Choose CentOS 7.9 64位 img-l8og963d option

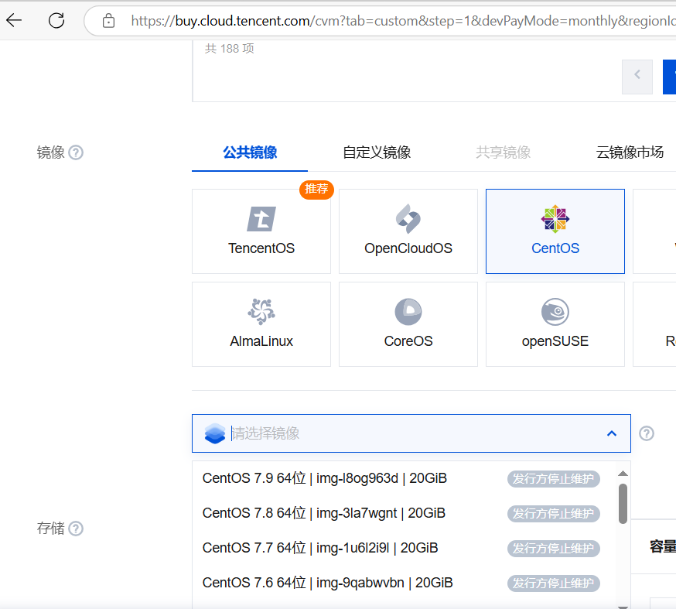tap(405, 478)
